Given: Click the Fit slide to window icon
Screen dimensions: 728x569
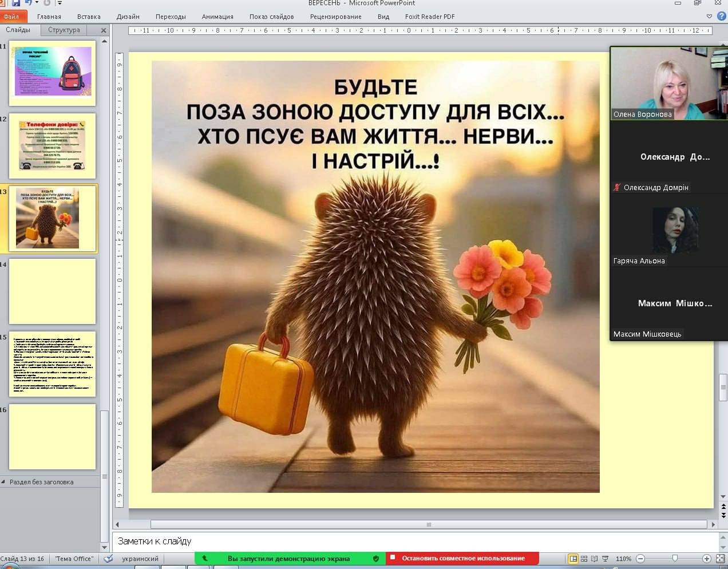Looking at the screenshot, I should (719, 559).
